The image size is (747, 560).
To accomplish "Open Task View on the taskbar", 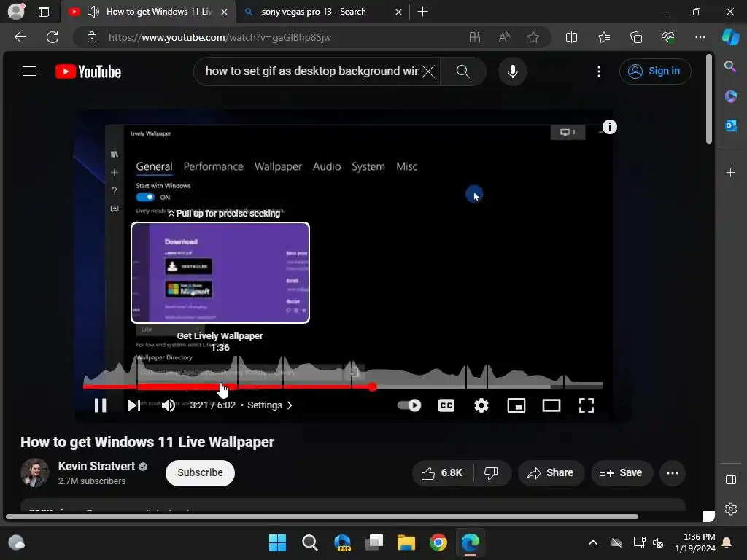I will coord(374,542).
